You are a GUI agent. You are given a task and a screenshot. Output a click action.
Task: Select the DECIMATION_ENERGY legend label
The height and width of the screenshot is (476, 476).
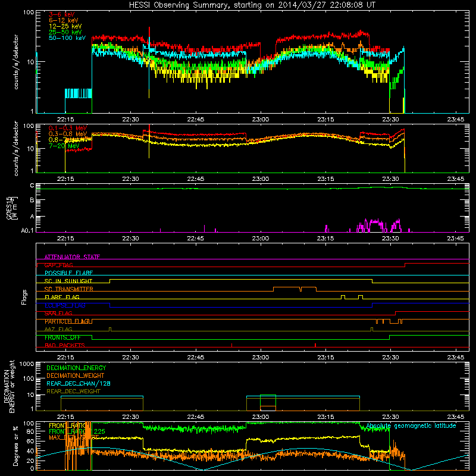click(x=76, y=368)
